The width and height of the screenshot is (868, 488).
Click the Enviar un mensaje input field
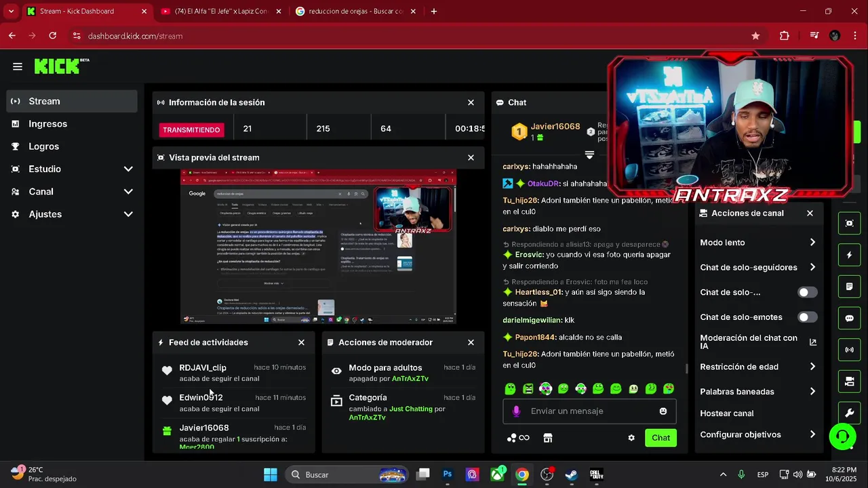pos(588,411)
